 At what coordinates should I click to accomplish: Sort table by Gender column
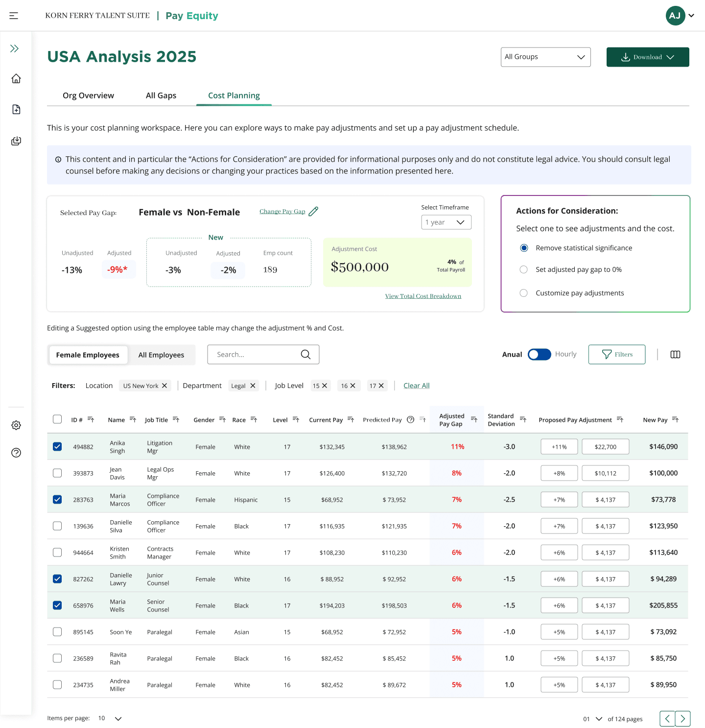pos(222,419)
